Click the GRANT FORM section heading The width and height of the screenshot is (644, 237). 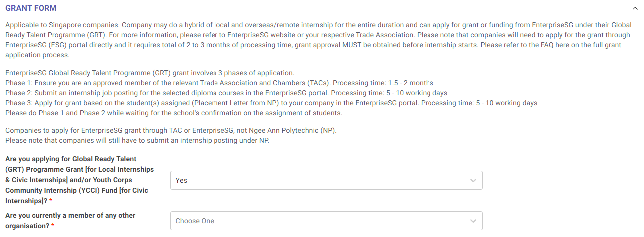click(31, 8)
